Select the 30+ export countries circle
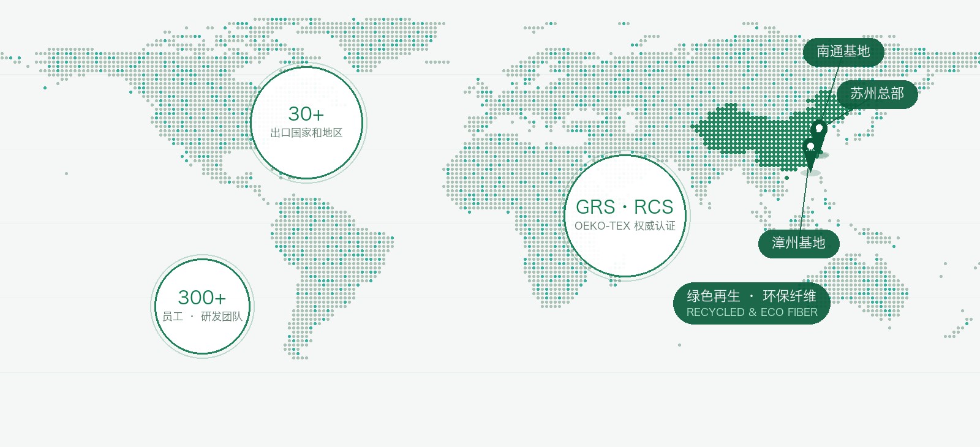This screenshot has width=980, height=447. (x=306, y=123)
